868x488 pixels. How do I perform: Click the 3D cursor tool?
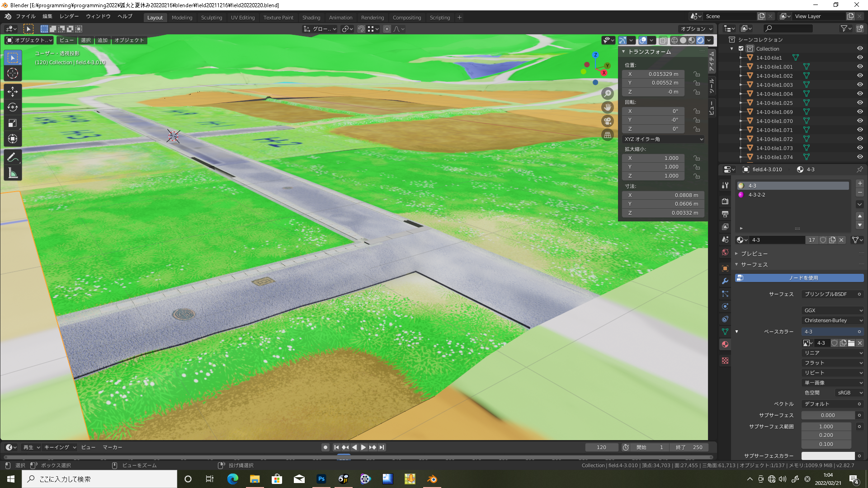[13, 74]
